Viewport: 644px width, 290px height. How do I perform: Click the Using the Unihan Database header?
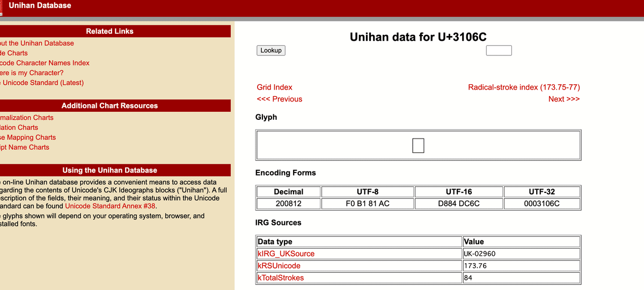[x=110, y=170]
